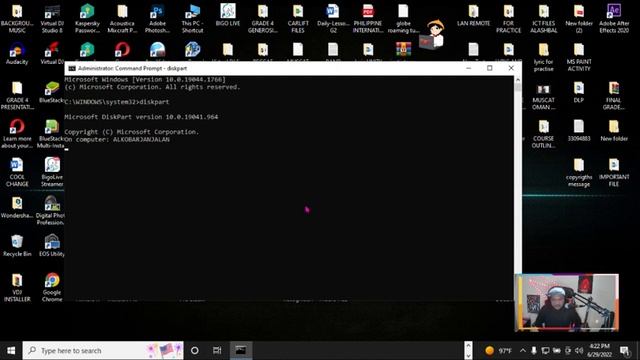Open the MS PAINT ACTIVITY folder

[579, 57]
